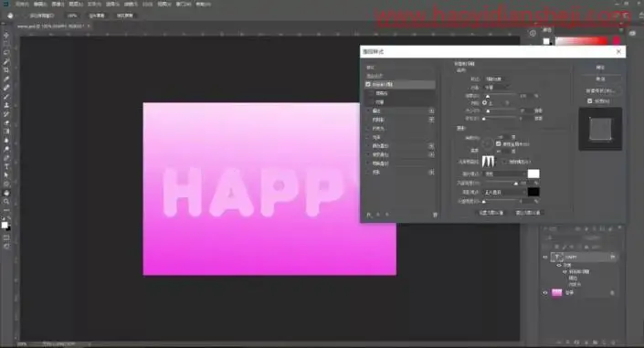Click create new layer icon in Layers panel
This screenshot has height=348, width=644.
[x=604, y=342]
